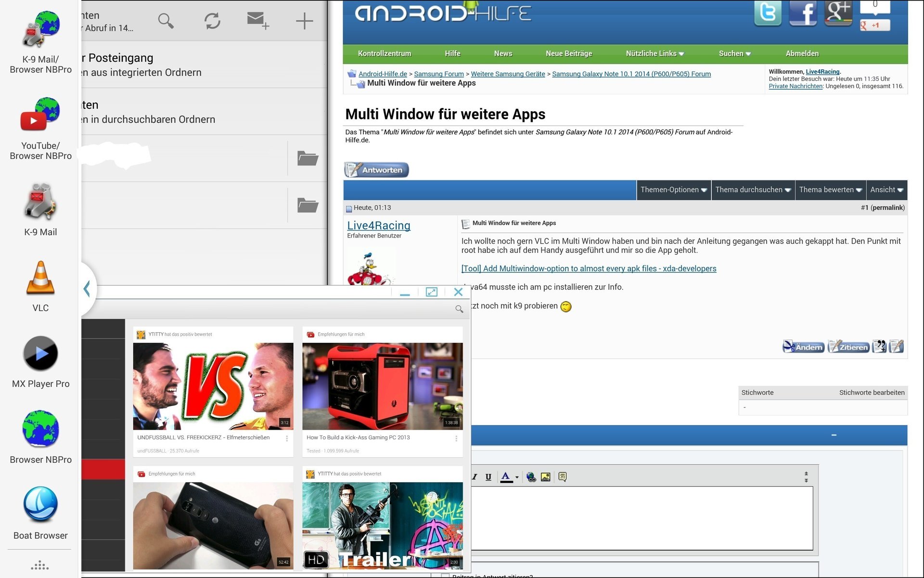Open the HD Trailer video thumbnail
The image size is (924, 578).
(383, 525)
